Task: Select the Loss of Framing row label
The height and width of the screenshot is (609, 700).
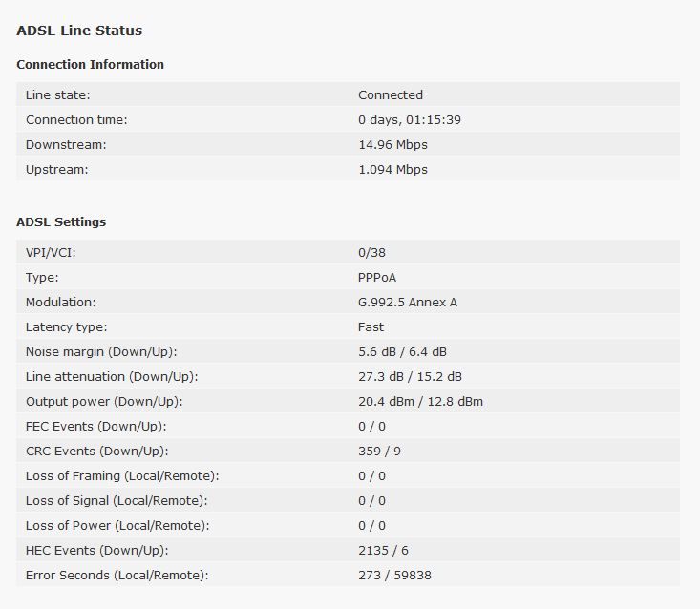Action: [122, 476]
